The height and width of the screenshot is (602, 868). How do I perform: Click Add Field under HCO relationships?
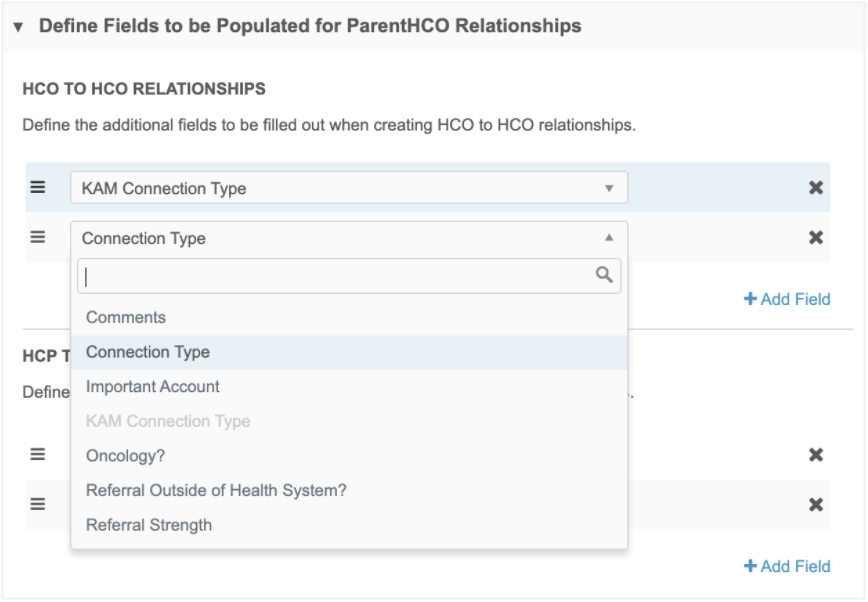tap(787, 299)
